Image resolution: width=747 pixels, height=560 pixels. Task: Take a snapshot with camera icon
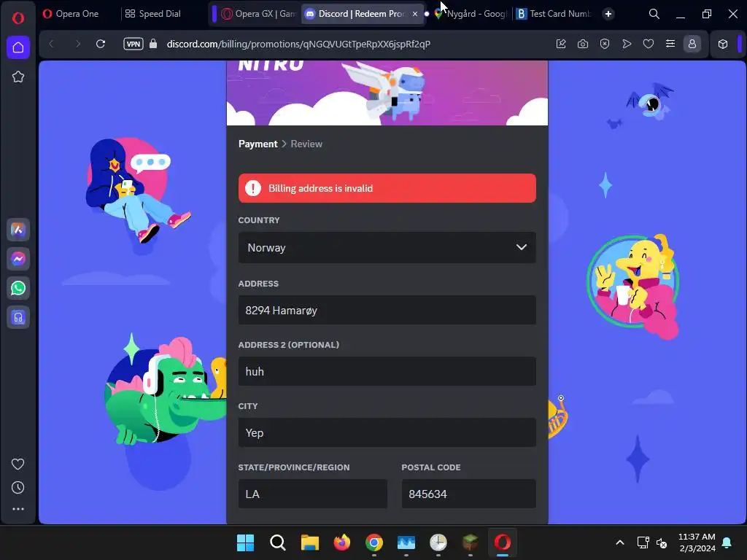tap(583, 44)
